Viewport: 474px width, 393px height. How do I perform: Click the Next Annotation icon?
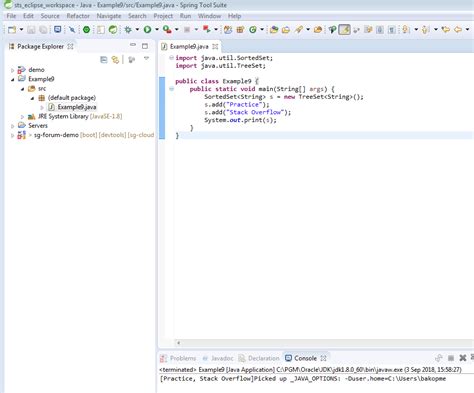pyautogui.click(x=406, y=30)
